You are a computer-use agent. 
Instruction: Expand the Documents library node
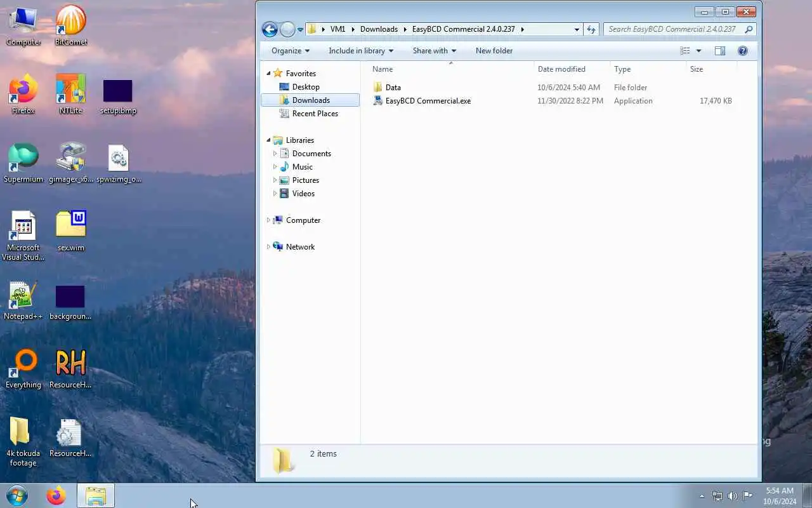(x=275, y=154)
